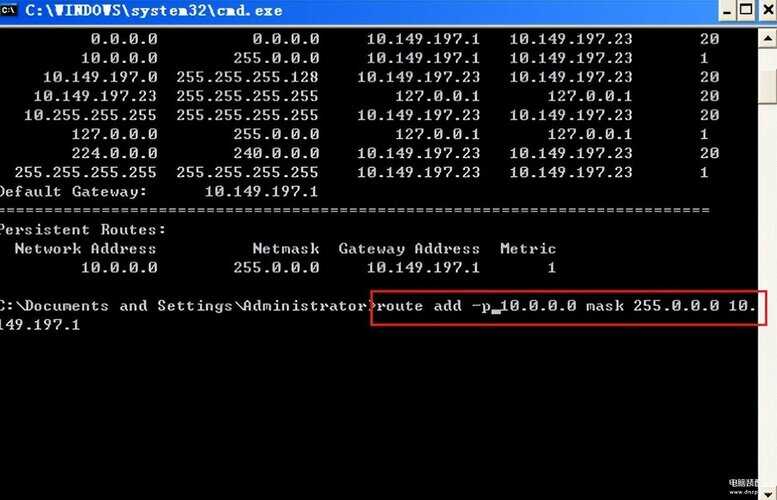Click netmask 0.0.0.0 in the first row
This screenshot has width=777, height=500.
[x=286, y=39]
